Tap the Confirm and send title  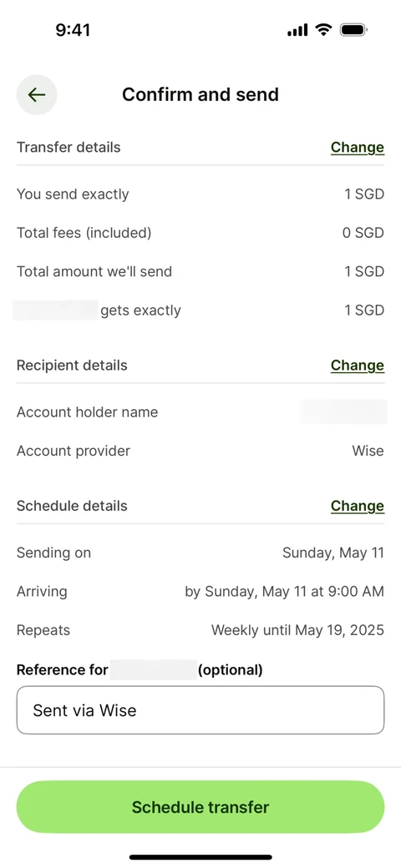200,94
